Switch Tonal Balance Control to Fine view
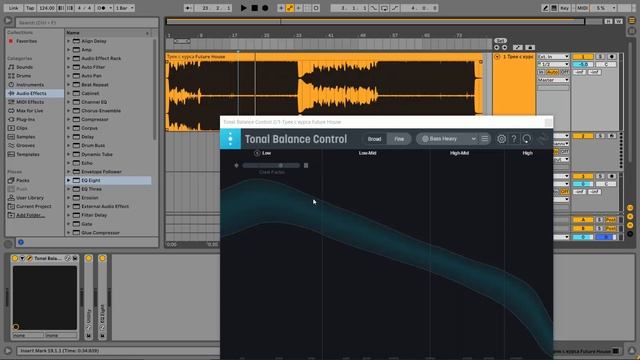The width and height of the screenshot is (640, 360). coord(399,139)
